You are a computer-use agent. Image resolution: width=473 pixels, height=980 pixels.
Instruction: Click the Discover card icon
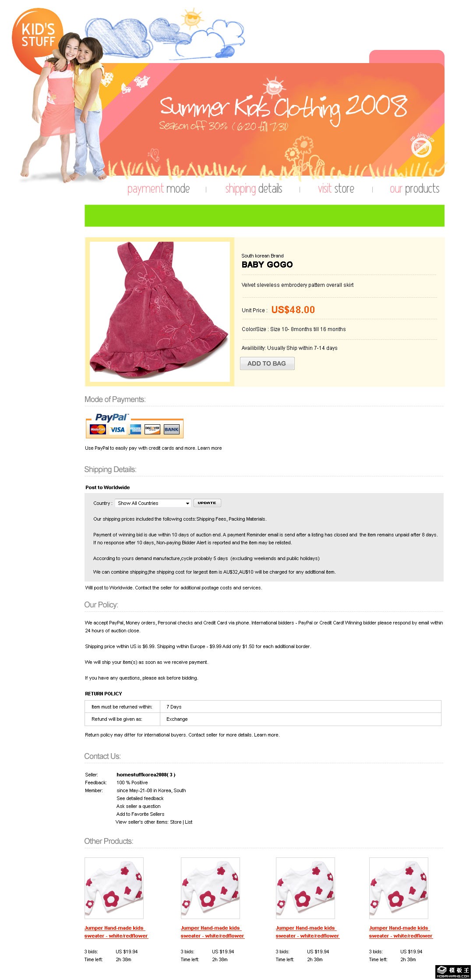(152, 430)
